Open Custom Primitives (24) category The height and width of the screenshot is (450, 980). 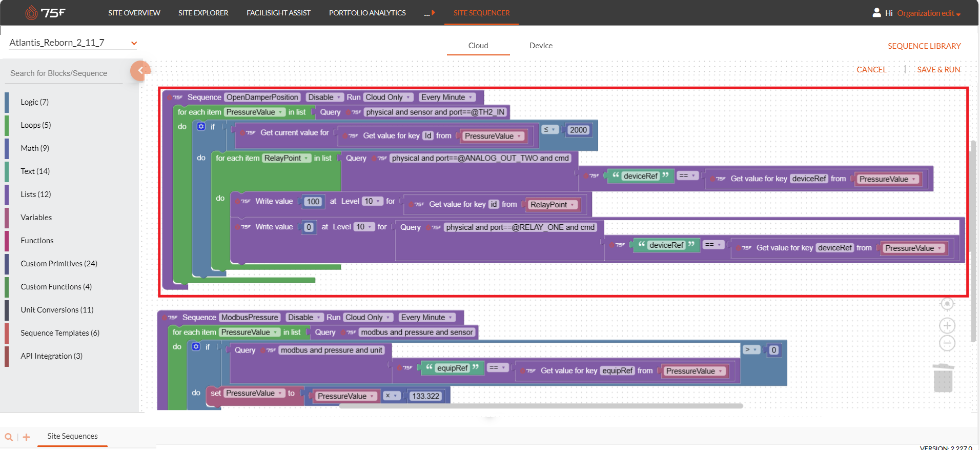pos(59,264)
